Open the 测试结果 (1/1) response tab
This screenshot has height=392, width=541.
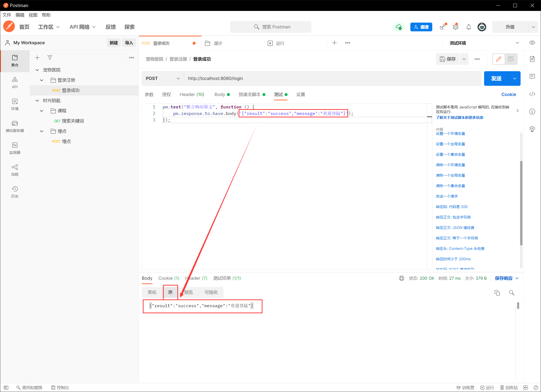click(x=227, y=278)
